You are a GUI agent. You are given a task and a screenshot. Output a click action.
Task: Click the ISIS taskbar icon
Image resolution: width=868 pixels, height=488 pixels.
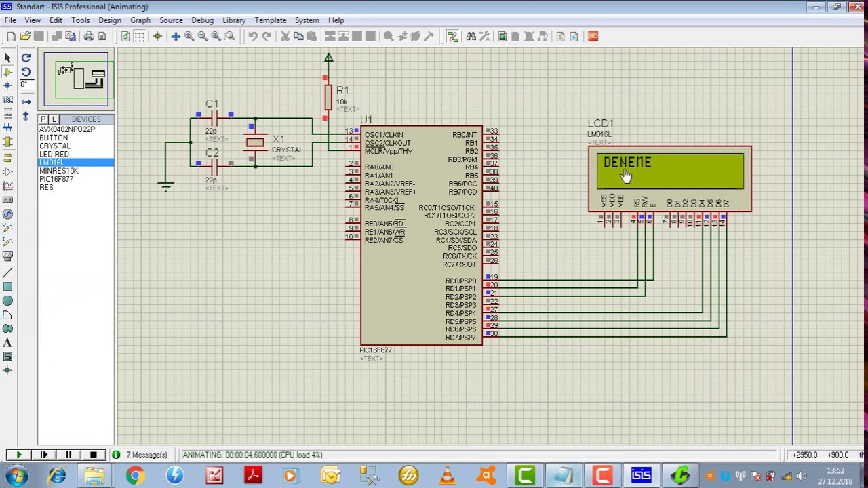641,475
